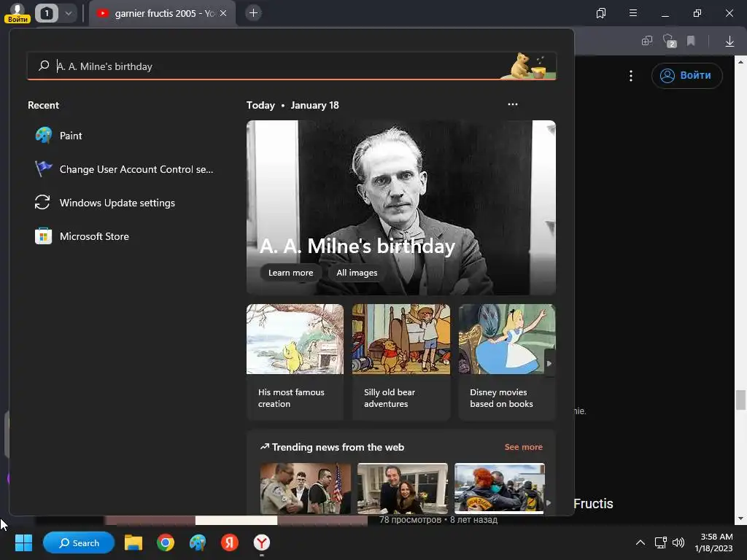Open the three-dot options next to Today
Viewport: 747px width, 560px height.
click(x=513, y=104)
